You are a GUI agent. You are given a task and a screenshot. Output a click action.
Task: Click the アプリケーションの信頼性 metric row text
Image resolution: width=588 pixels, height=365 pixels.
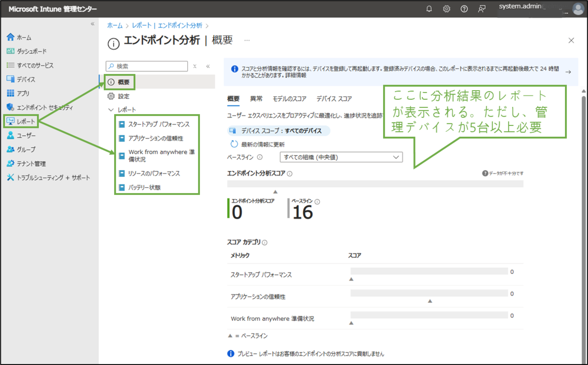258,297
